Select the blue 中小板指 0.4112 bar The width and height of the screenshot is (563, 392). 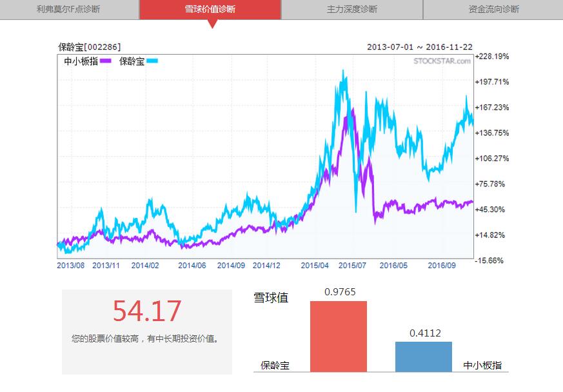tap(423, 357)
